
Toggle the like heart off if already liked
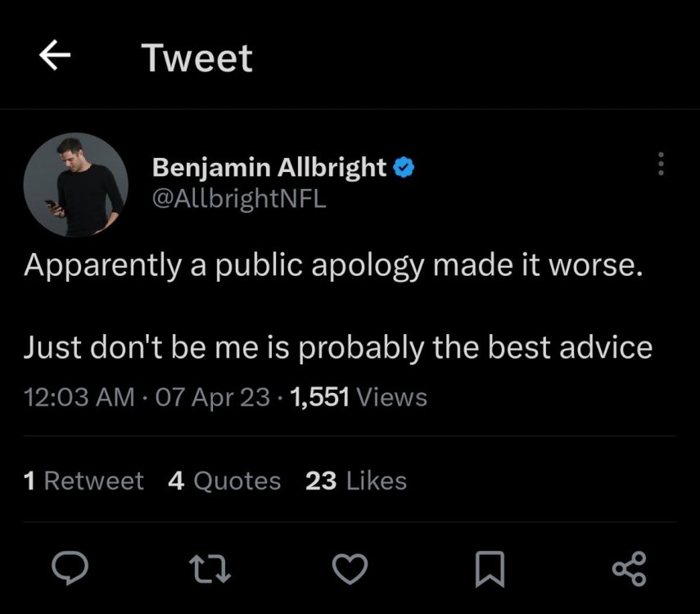pos(350,568)
